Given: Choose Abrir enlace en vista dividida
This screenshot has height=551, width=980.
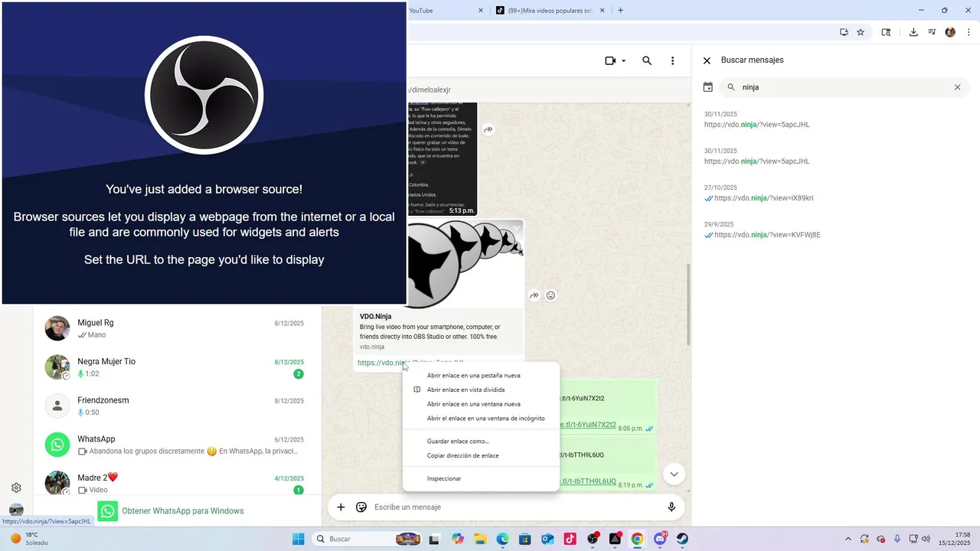Looking at the screenshot, I should click(x=465, y=390).
